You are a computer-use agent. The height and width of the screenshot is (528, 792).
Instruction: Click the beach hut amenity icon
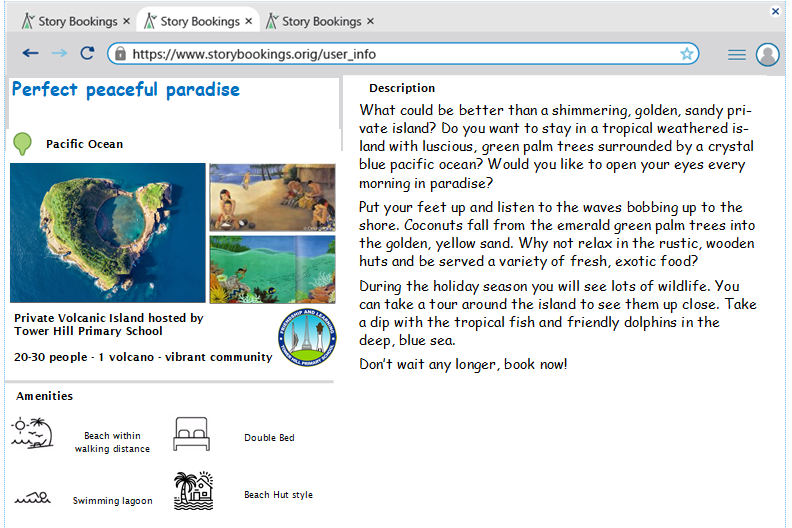pyautogui.click(x=194, y=490)
